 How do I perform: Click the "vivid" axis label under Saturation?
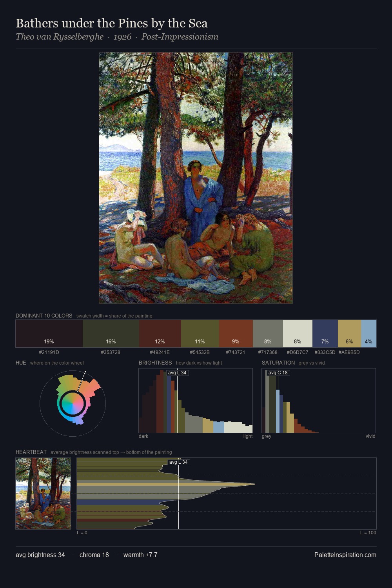click(x=370, y=436)
